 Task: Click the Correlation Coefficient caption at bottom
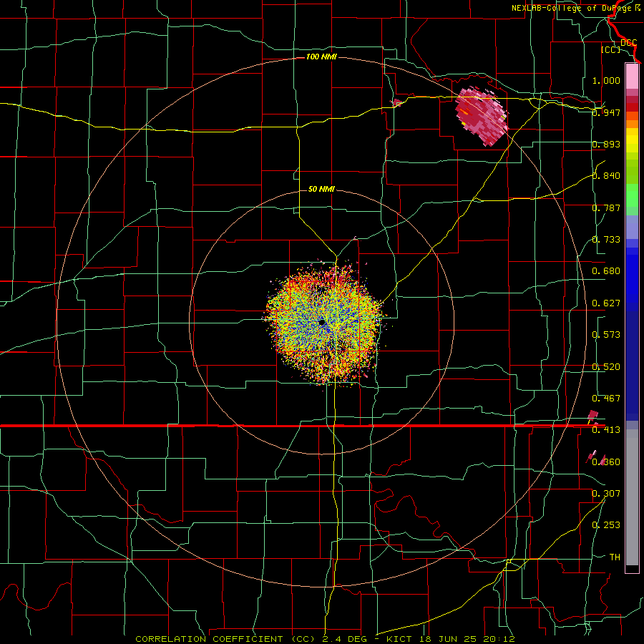coord(326,639)
